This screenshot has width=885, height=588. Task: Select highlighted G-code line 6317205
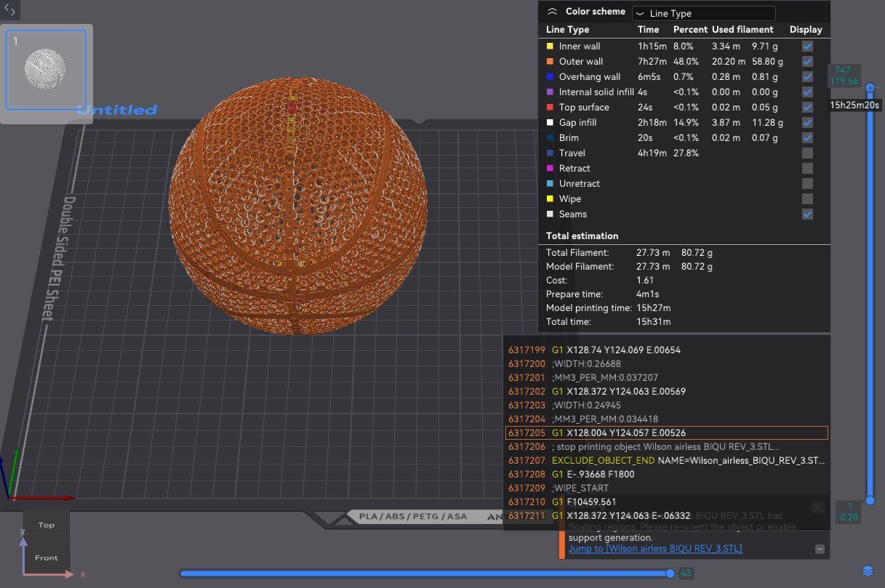pyautogui.click(x=667, y=432)
